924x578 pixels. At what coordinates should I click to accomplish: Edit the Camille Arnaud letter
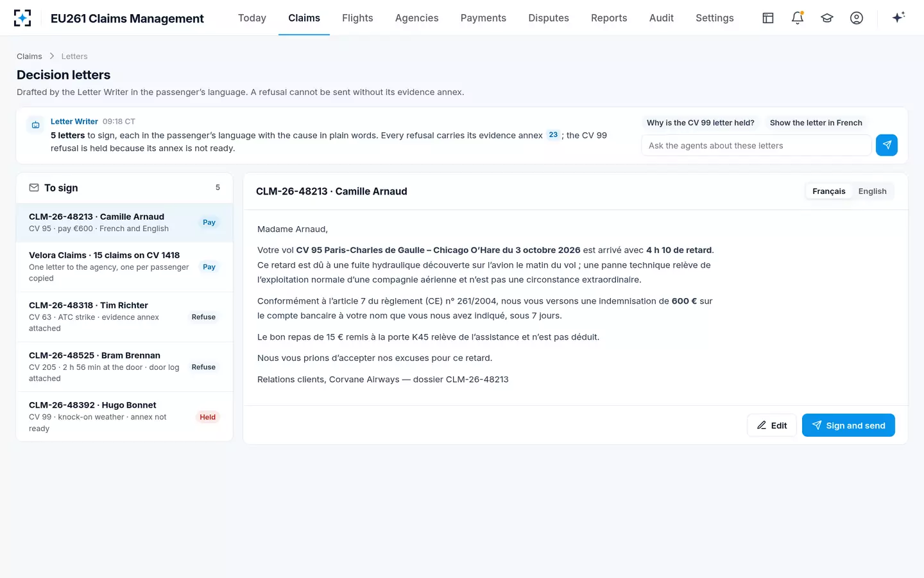coord(772,425)
